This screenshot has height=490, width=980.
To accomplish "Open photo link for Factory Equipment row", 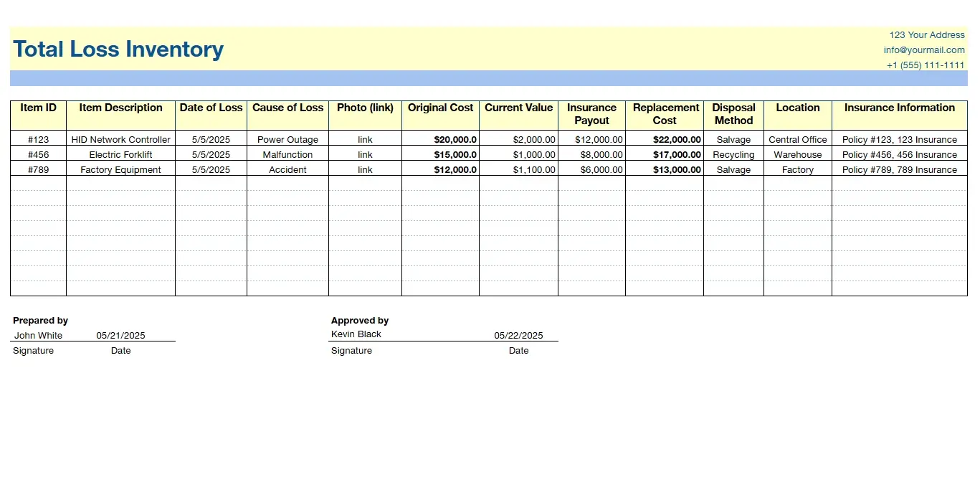I will (x=365, y=170).
